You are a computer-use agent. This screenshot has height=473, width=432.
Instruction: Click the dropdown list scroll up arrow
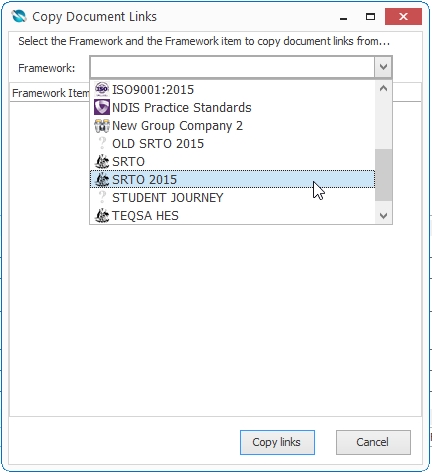[383, 89]
